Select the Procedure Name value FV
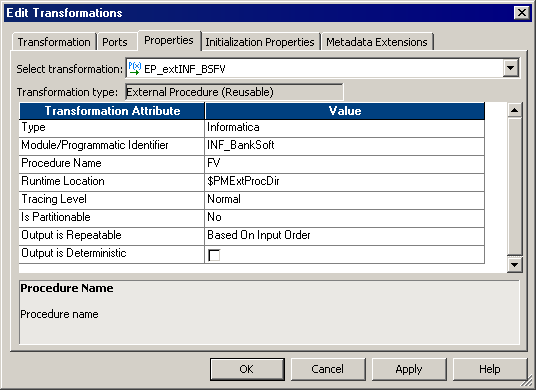 [x=345, y=164]
